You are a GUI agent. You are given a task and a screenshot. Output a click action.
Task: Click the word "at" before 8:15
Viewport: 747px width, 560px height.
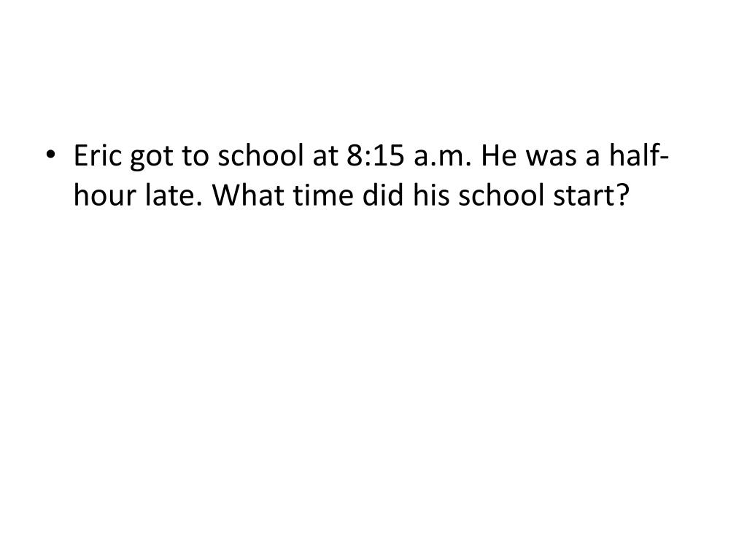tap(325, 157)
